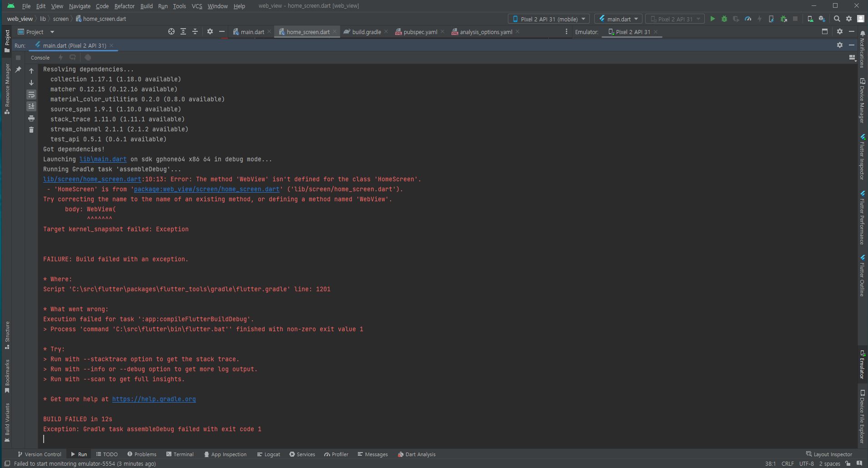The image size is (868, 468).
Task: Toggle Flutter Inspector tool window
Action: (x=862, y=157)
